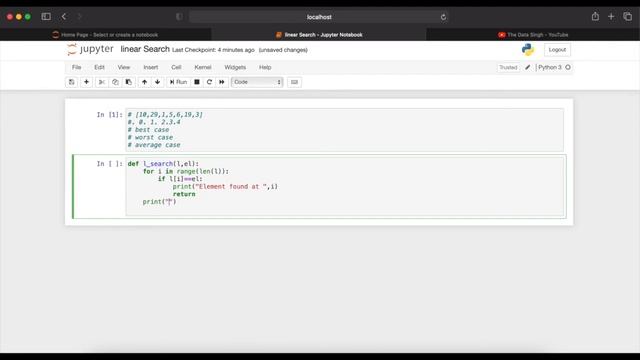The height and width of the screenshot is (360, 640).
Task: Click the unsaved changes indicator text
Action: [x=283, y=50]
